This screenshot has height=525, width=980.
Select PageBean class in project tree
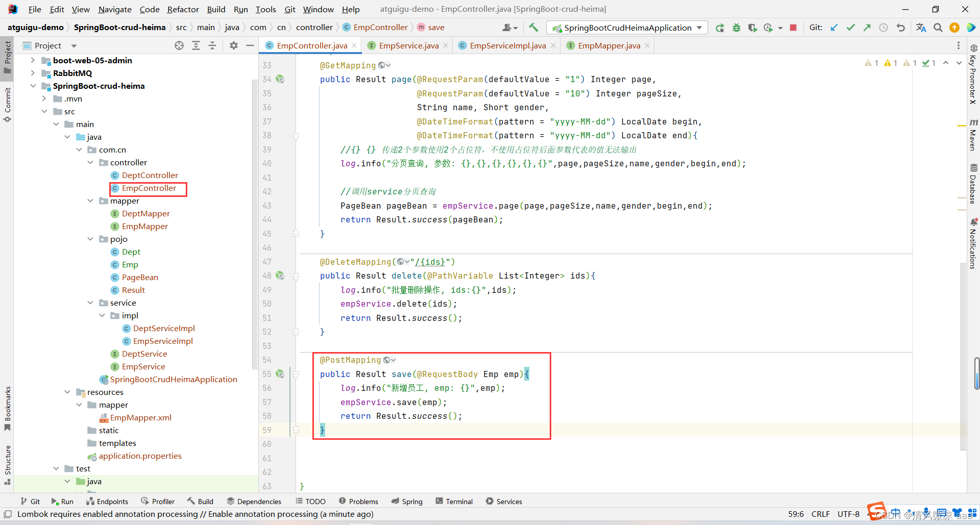(x=139, y=277)
